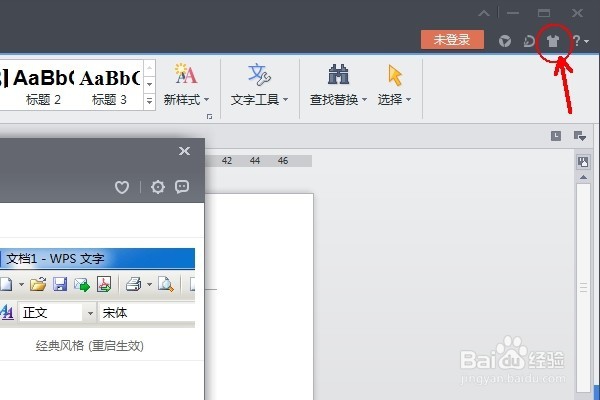Toggle the ruler tab-stop selector icon

click(x=556, y=136)
